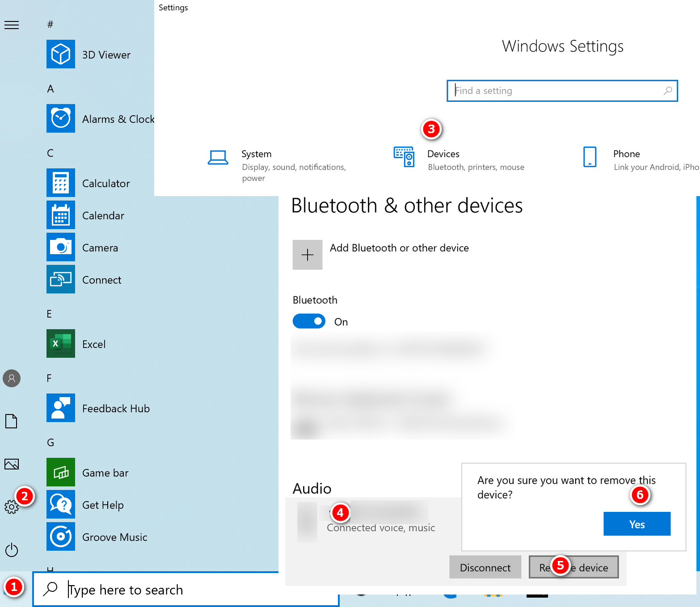Click the Power icon in Start sidebar
Viewport: 700px width, 607px height.
(12, 550)
